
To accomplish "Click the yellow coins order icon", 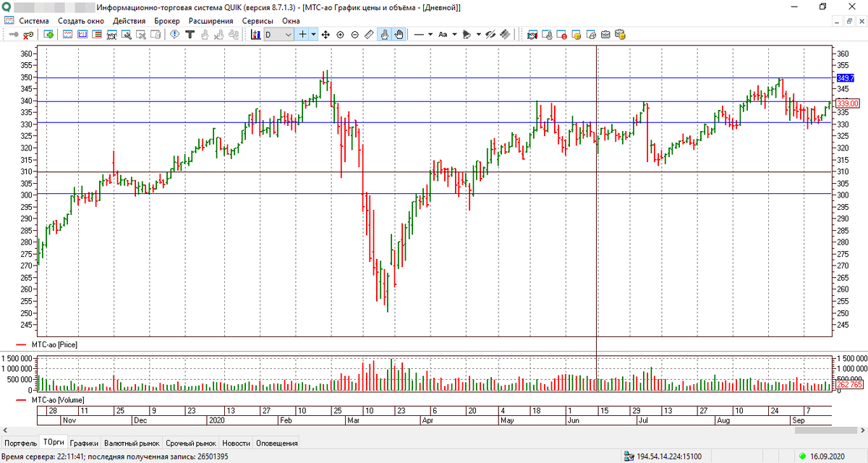I will 576,34.
